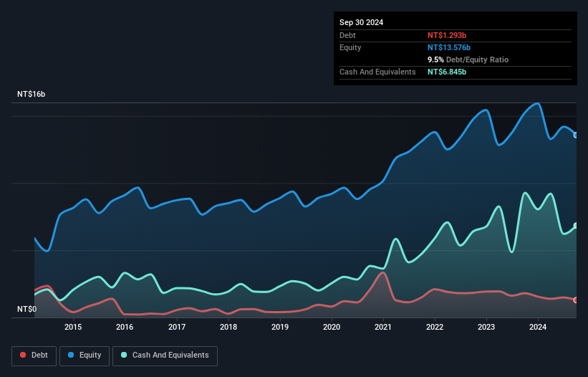Click the NT$0 axis label

27,309
